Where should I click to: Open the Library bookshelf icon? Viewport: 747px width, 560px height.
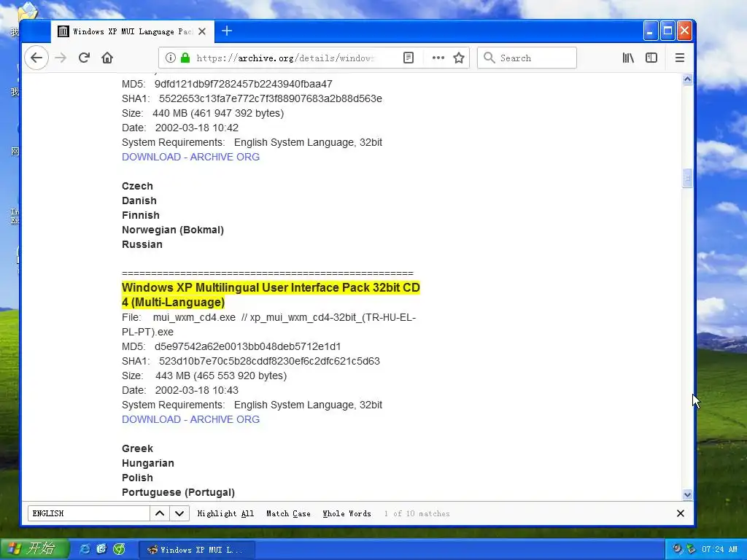628,58
